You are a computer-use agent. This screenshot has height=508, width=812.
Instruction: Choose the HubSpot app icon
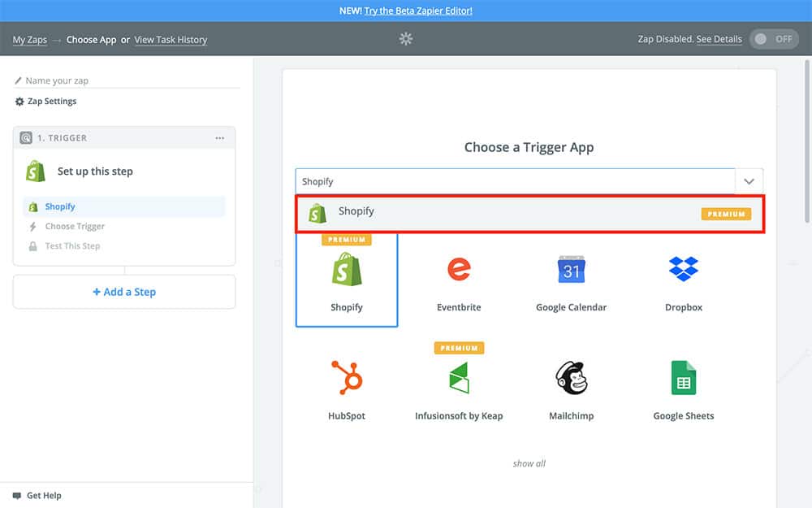tap(347, 378)
